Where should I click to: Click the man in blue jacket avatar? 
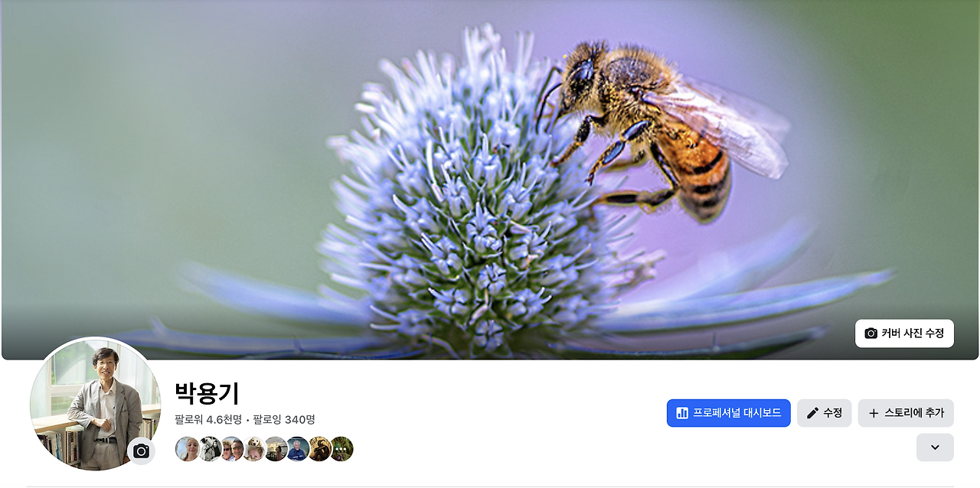coord(298,449)
